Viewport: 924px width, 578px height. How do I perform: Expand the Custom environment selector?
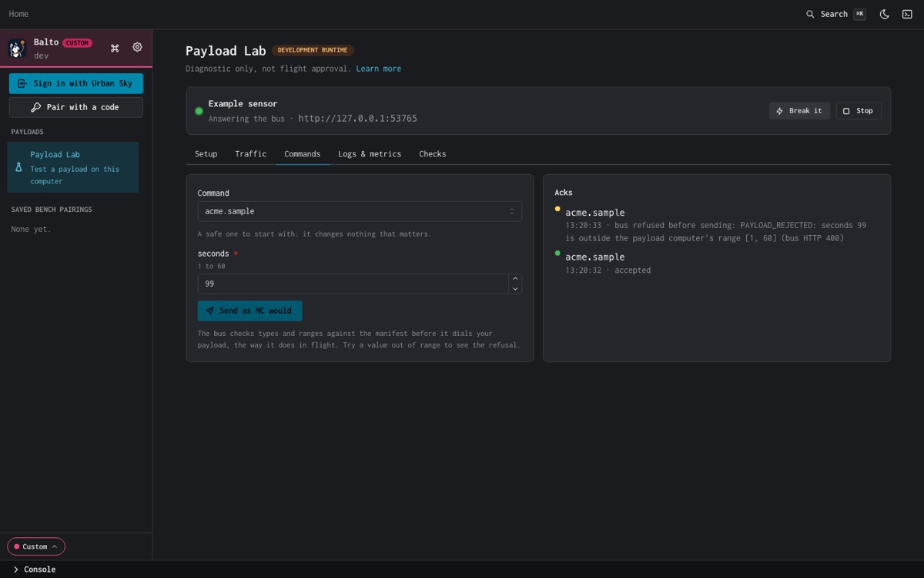36,546
